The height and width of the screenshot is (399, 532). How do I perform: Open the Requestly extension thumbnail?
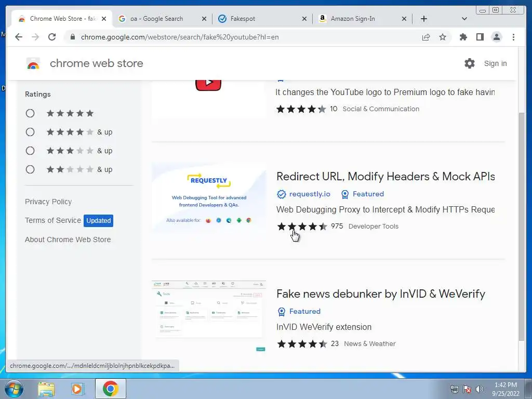pos(209,198)
